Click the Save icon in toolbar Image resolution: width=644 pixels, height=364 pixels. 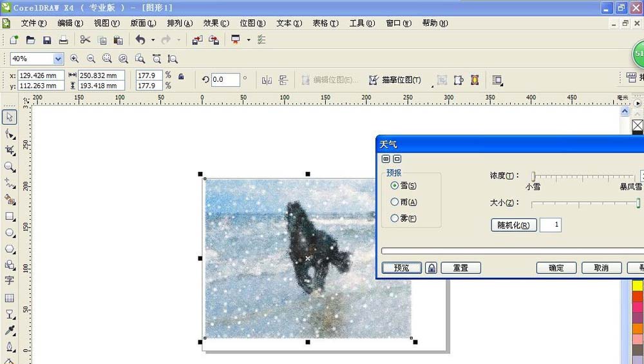[47, 40]
